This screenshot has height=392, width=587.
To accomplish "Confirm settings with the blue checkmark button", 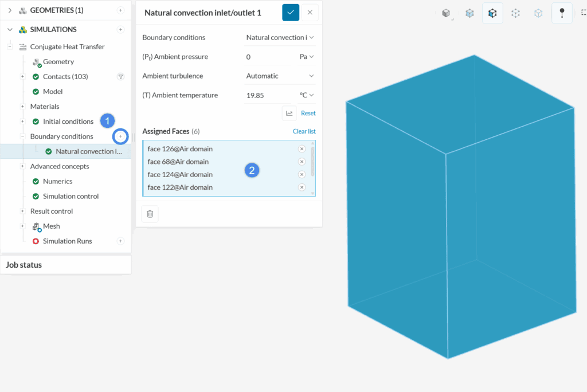I will (x=291, y=13).
